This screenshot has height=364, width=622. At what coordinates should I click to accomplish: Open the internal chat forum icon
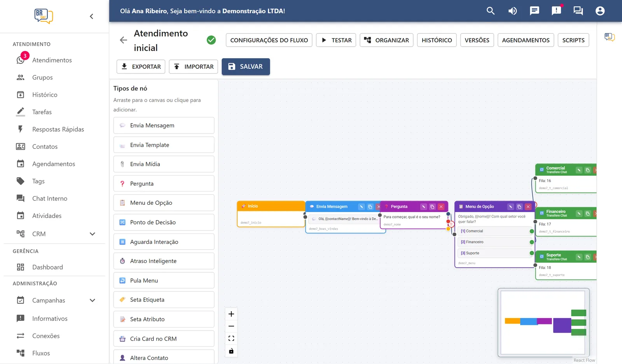(578, 11)
